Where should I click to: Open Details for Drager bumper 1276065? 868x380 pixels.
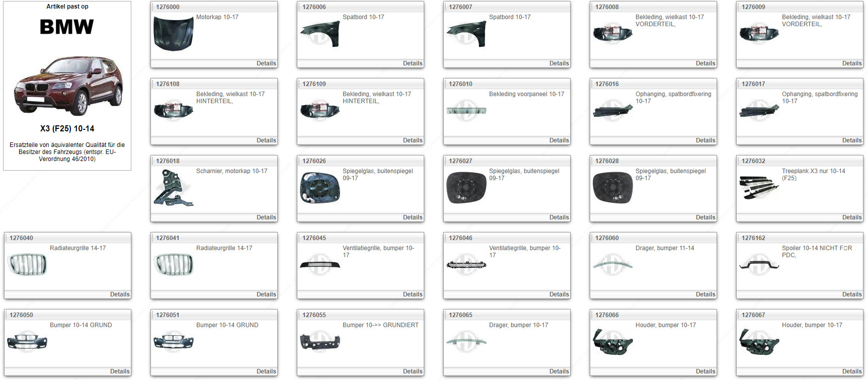point(559,371)
